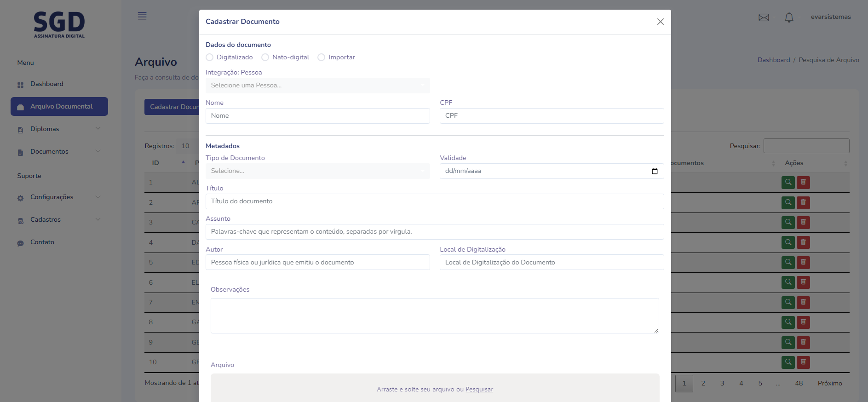The height and width of the screenshot is (402, 868).
Task: Open the notifications bell icon
Action: coord(789,17)
